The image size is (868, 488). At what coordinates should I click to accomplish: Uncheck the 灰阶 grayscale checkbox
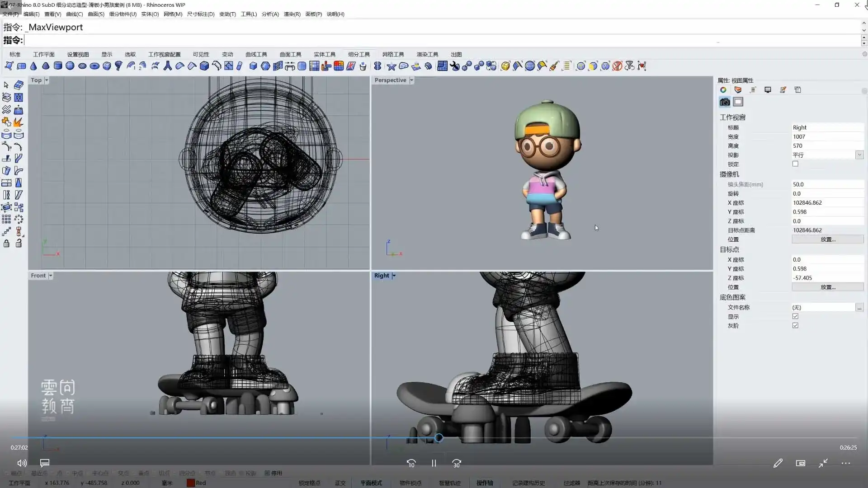795,325
